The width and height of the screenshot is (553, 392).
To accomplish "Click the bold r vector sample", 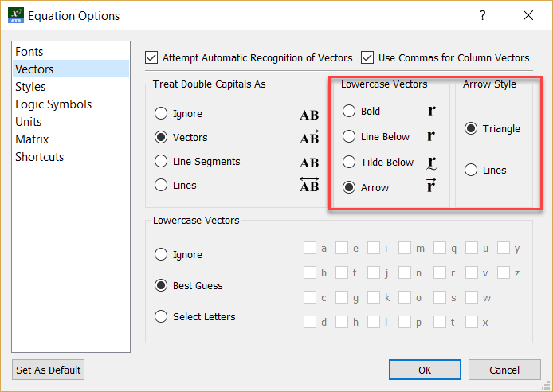I will pyautogui.click(x=432, y=111).
